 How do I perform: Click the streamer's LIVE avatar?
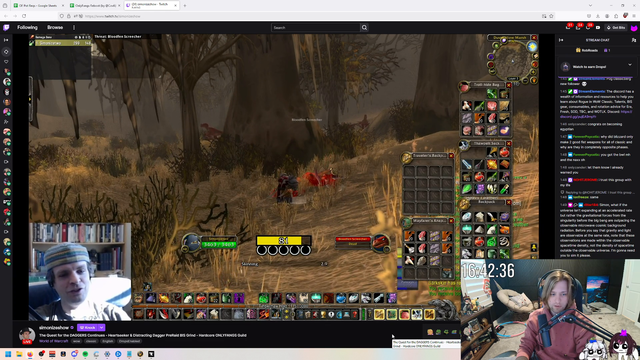click(27, 335)
